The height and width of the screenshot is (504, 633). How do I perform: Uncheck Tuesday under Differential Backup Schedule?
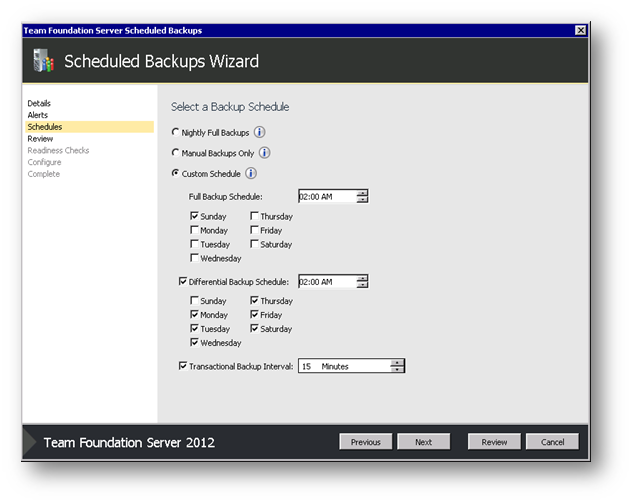tap(194, 328)
